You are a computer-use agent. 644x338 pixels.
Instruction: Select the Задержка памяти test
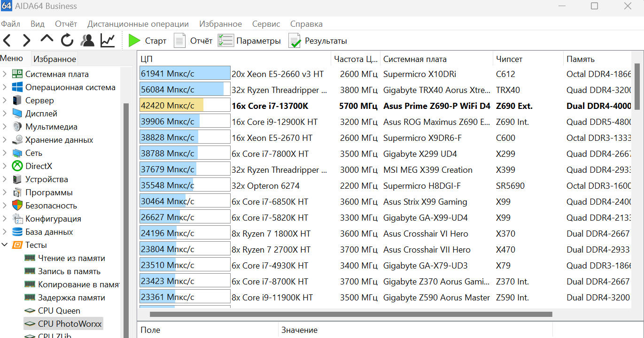71,297
